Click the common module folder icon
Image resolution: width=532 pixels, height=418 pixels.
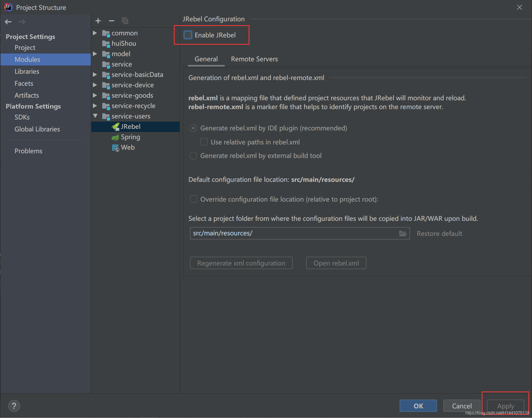pyautogui.click(x=106, y=34)
